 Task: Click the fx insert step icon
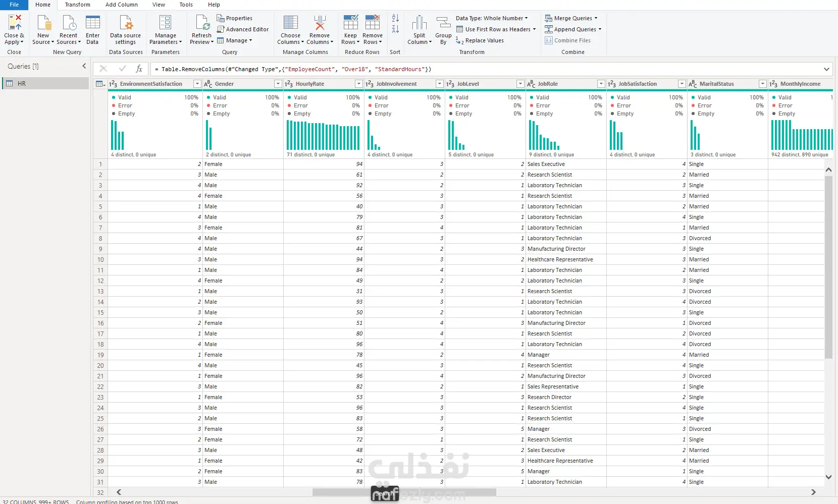(139, 69)
